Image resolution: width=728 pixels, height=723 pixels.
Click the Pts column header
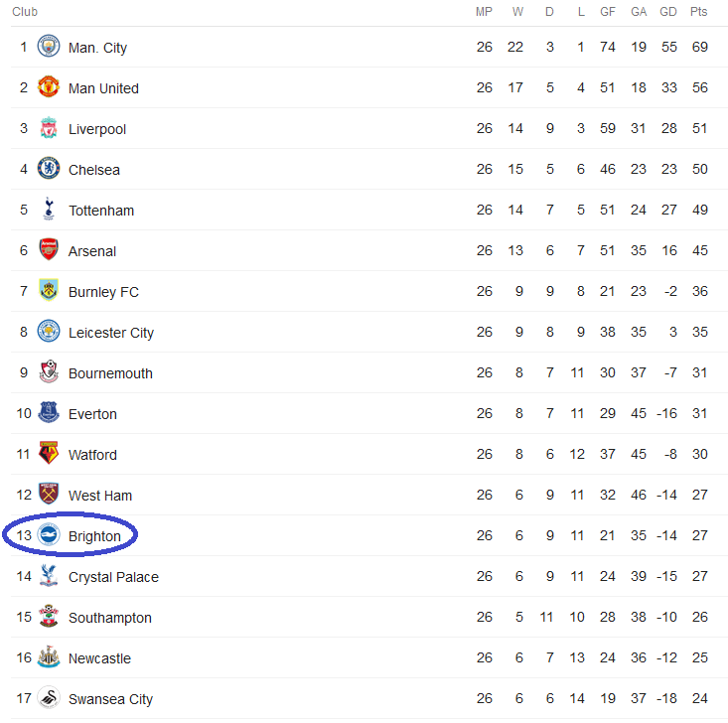pyautogui.click(x=699, y=12)
